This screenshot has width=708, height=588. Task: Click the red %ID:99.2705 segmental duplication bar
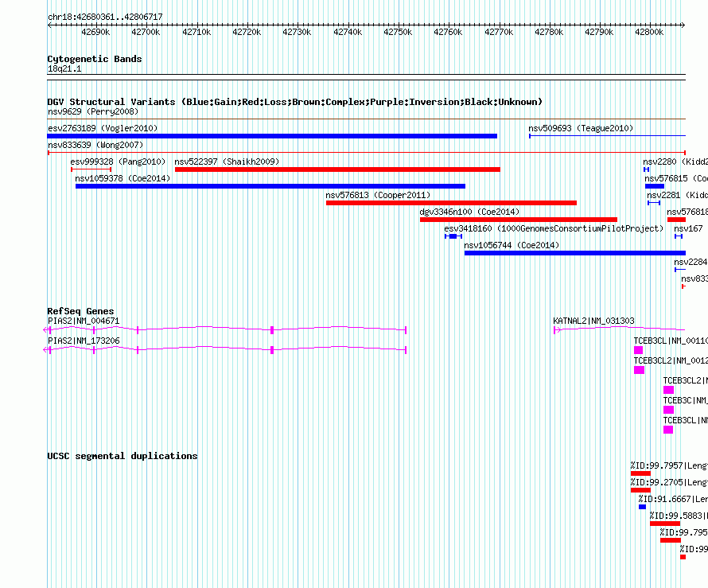[x=640, y=490]
